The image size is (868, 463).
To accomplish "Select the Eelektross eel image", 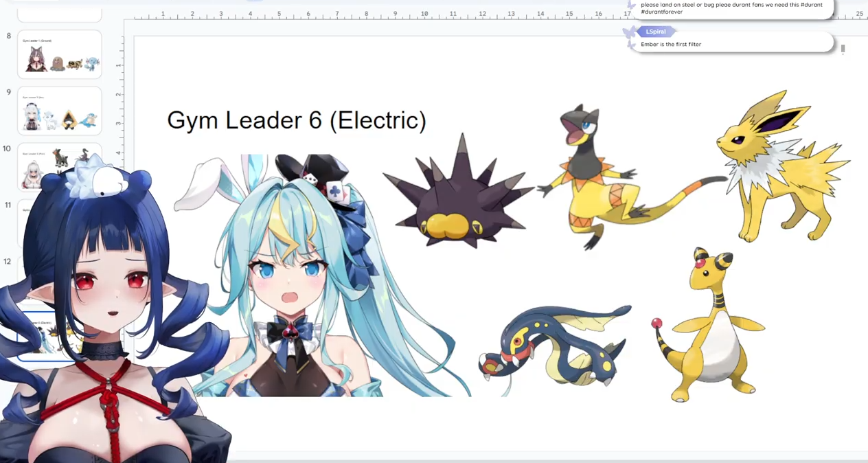I will click(555, 350).
